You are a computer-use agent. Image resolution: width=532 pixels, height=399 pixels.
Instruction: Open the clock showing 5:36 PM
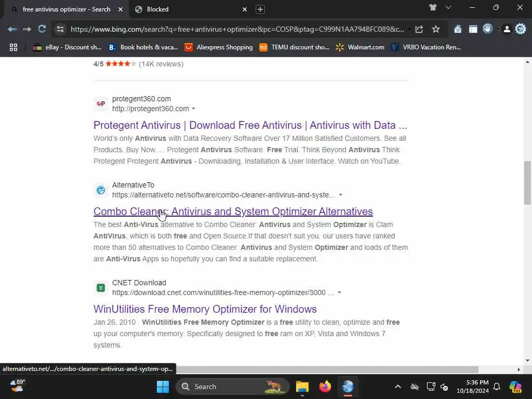click(473, 387)
